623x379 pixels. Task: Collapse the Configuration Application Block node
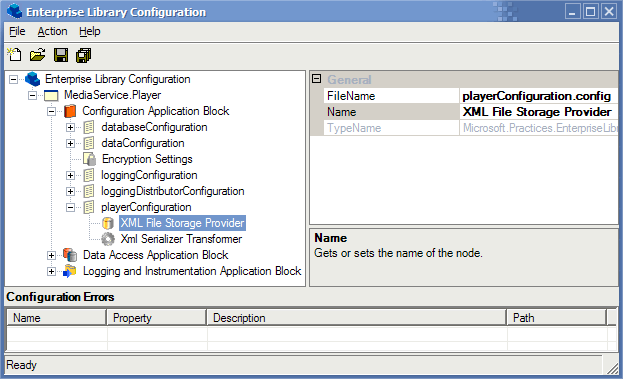coord(51,112)
